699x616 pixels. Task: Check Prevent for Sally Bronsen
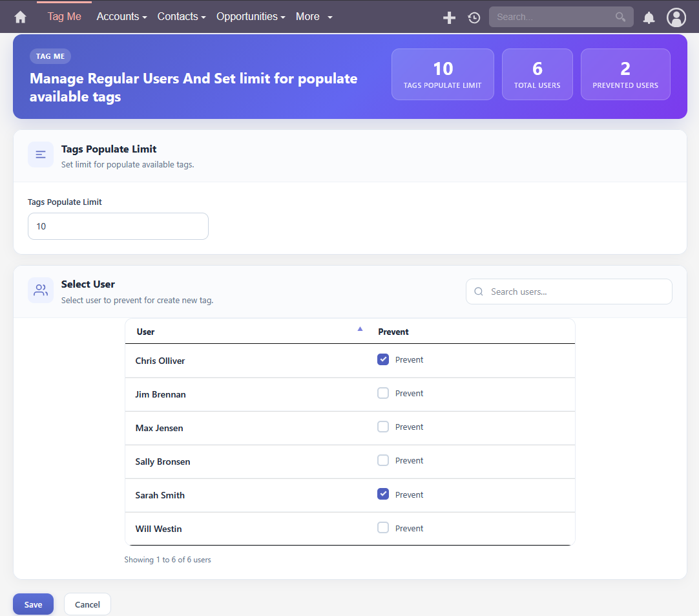pyautogui.click(x=383, y=460)
